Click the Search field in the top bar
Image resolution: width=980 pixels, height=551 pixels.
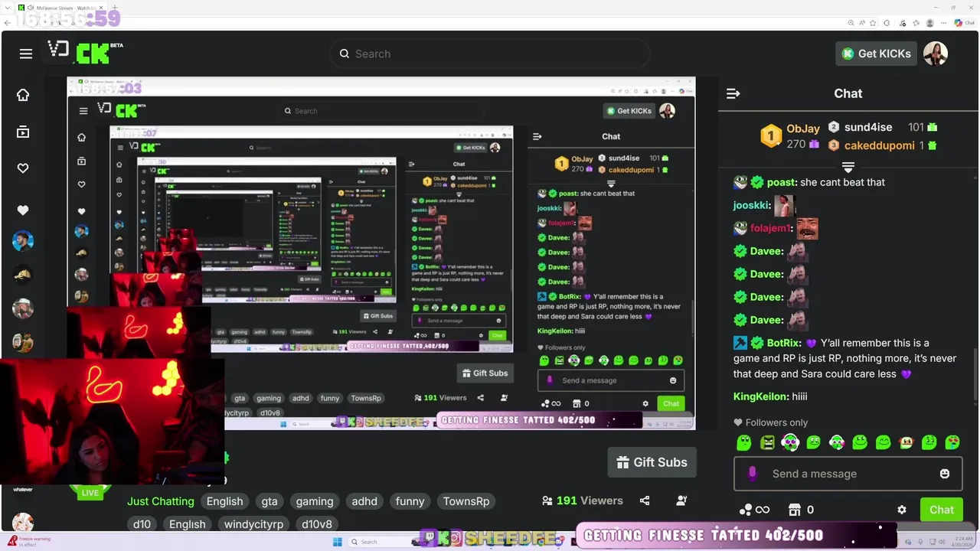coord(490,54)
